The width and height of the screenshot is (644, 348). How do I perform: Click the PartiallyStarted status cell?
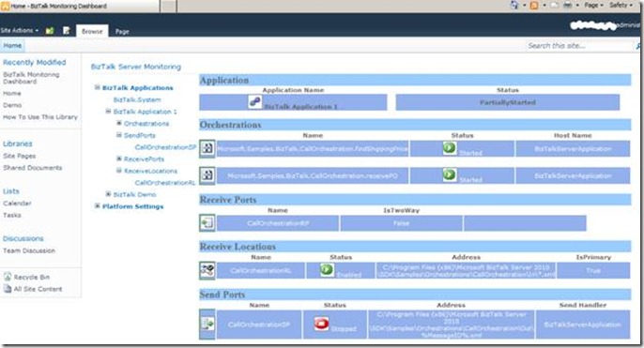tap(507, 102)
